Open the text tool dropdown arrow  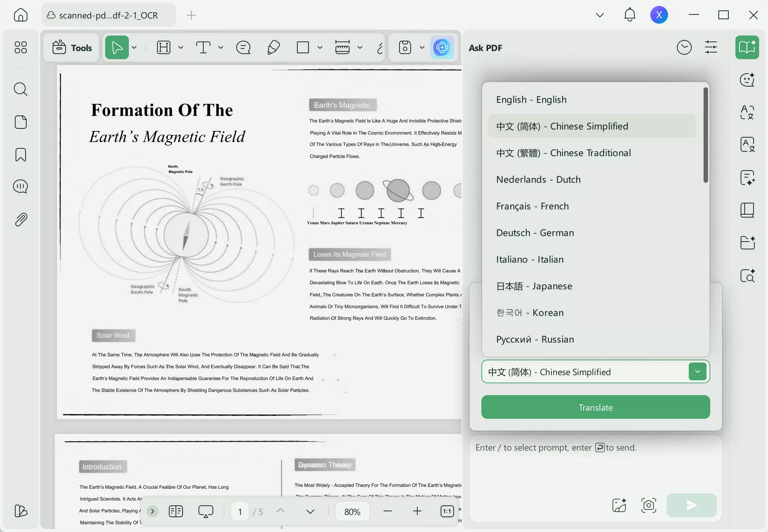pyautogui.click(x=220, y=47)
